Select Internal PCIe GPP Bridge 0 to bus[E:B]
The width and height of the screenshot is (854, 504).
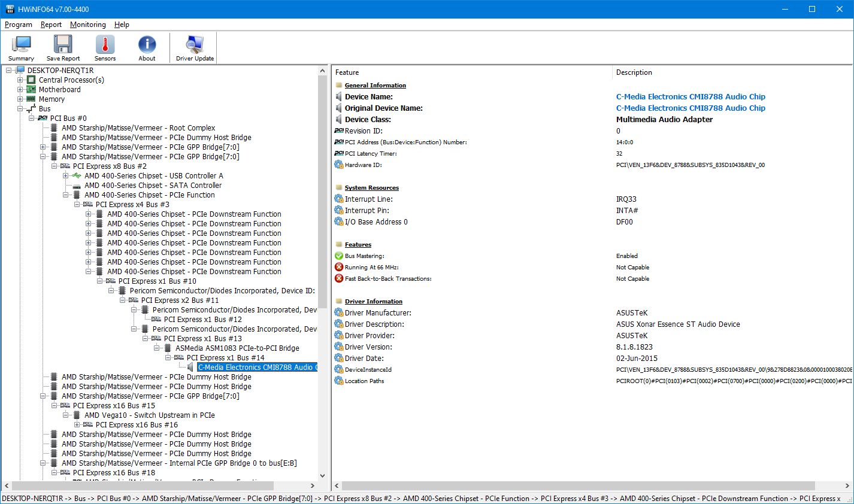point(179,463)
